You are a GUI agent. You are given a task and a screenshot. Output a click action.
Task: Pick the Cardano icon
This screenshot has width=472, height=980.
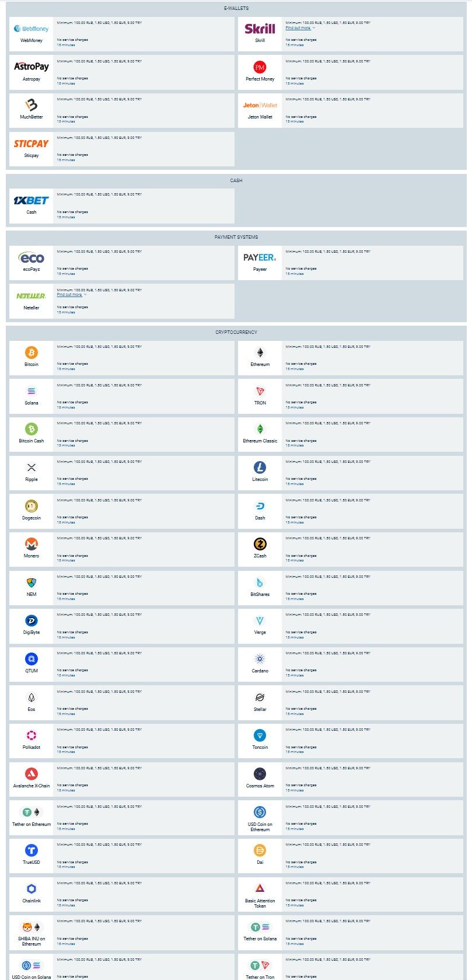[x=260, y=659]
